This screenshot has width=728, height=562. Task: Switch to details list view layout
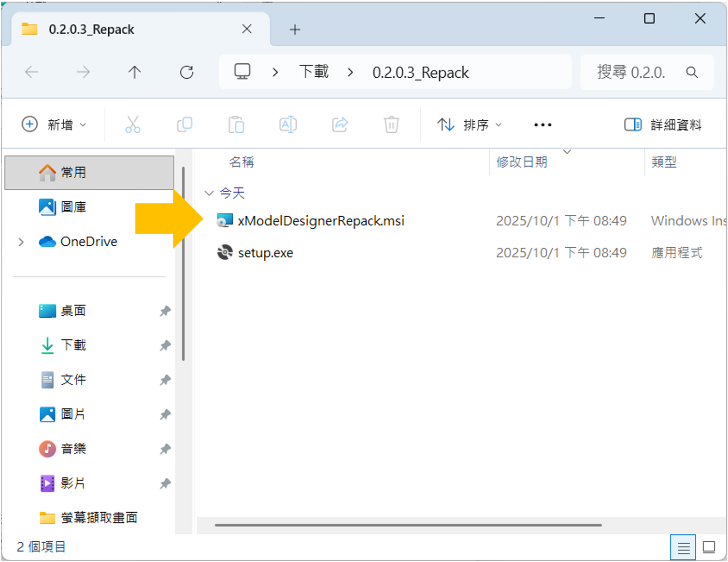coord(683,548)
